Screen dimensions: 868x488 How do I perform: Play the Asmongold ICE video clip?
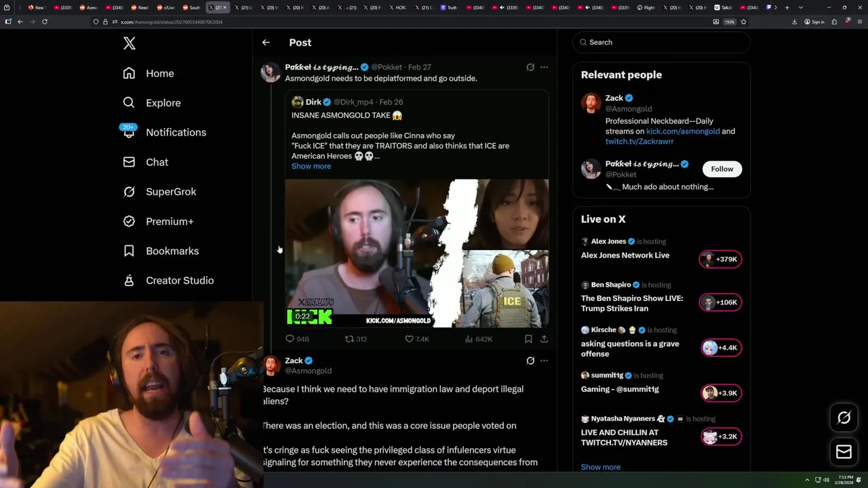click(416, 253)
